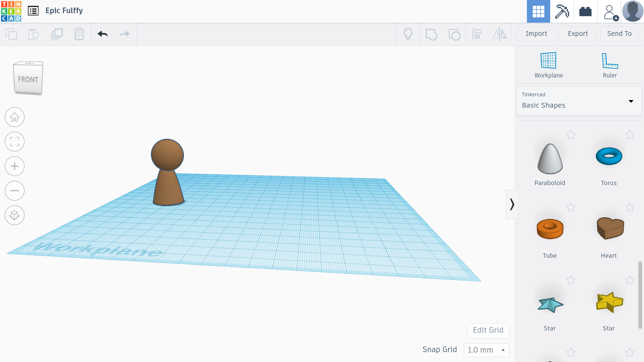Click the Group shapes icon
Image resolution: width=644 pixels, height=362 pixels.
[x=431, y=34]
